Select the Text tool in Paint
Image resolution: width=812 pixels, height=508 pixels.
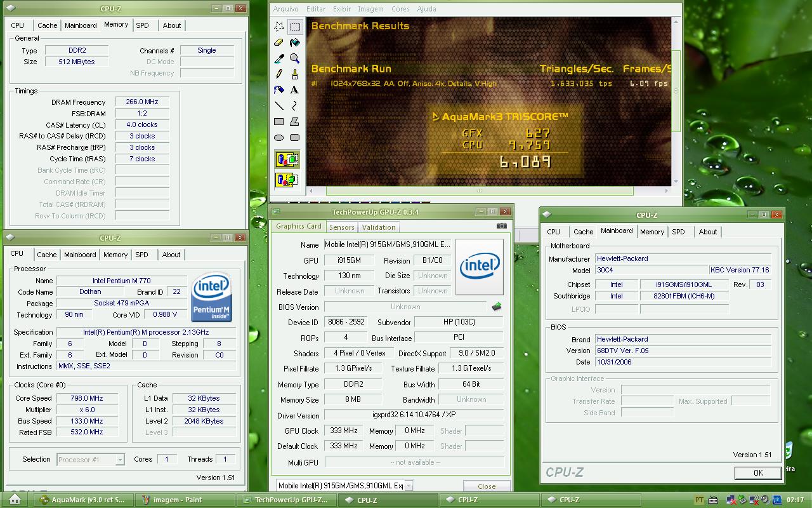(x=295, y=90)
